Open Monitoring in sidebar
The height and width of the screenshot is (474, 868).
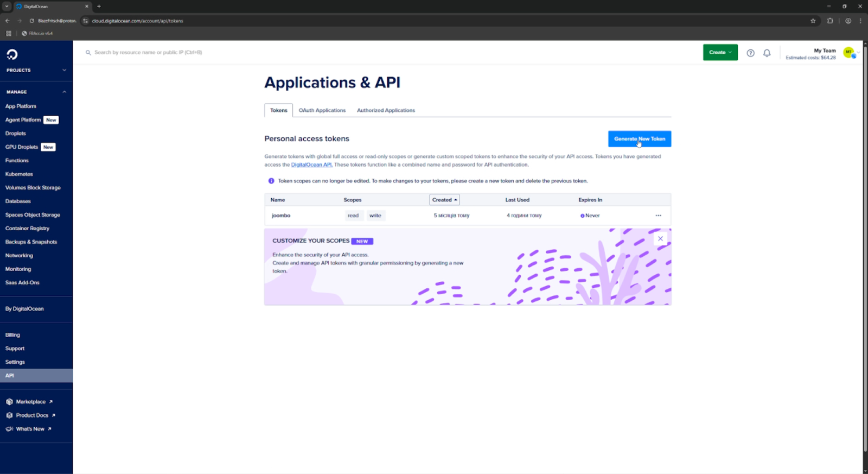18,269
